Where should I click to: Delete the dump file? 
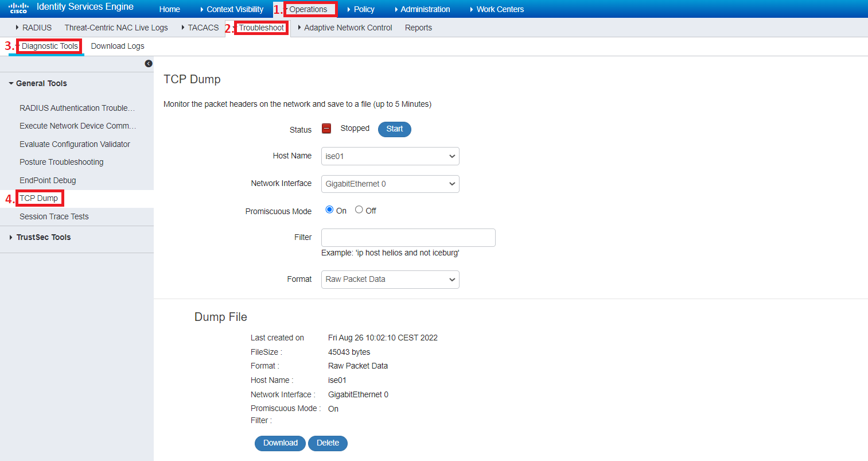[x=328, y=443]
